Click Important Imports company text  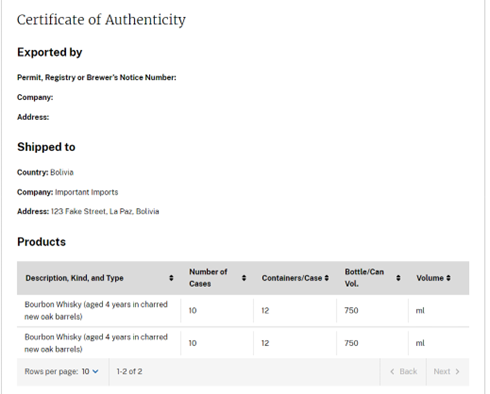[87, 192]
